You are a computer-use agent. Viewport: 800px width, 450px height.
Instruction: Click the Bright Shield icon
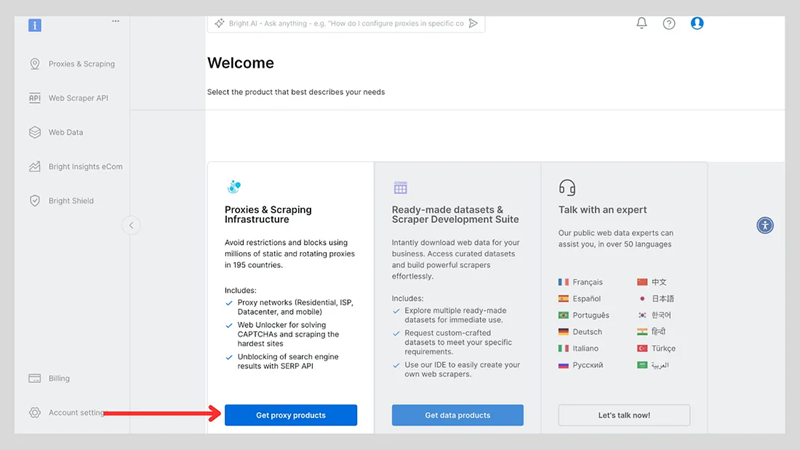coord(35,201)
